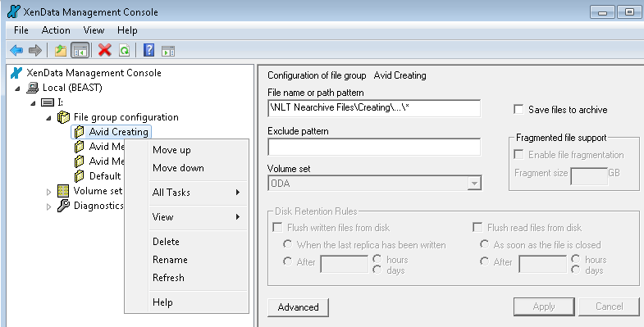Screen dimensions: 644x327
Task: Click the blue Back arrow toolbar icon
Action: click(x=16, y=51)
